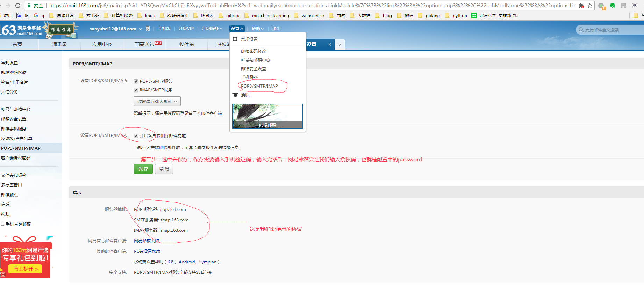Open the Baidu bookmark icon
This screenshot has width=644, height=302.
19,15
